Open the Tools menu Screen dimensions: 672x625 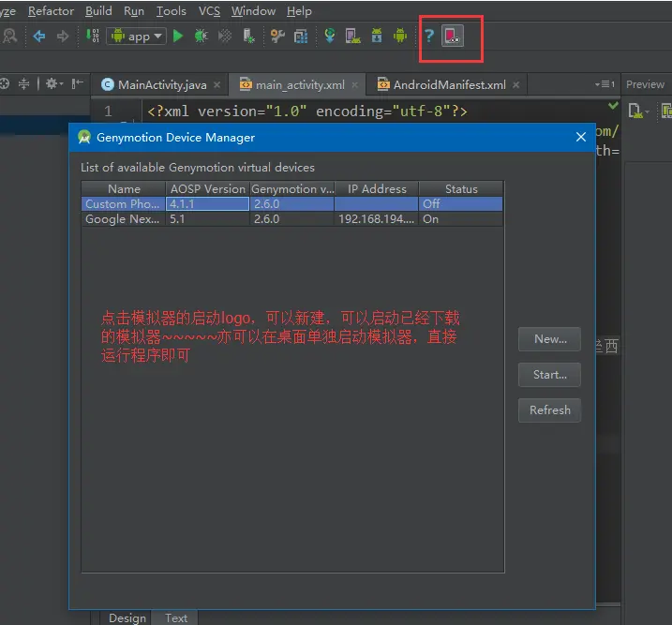(x=171, y=11)
